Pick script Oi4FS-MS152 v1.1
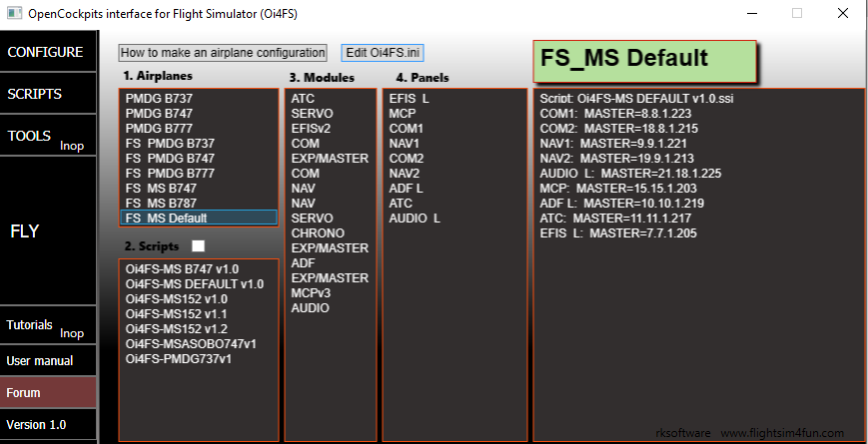Image resolution: width=868 pixels, height=444 pixels. pos(199,314)
